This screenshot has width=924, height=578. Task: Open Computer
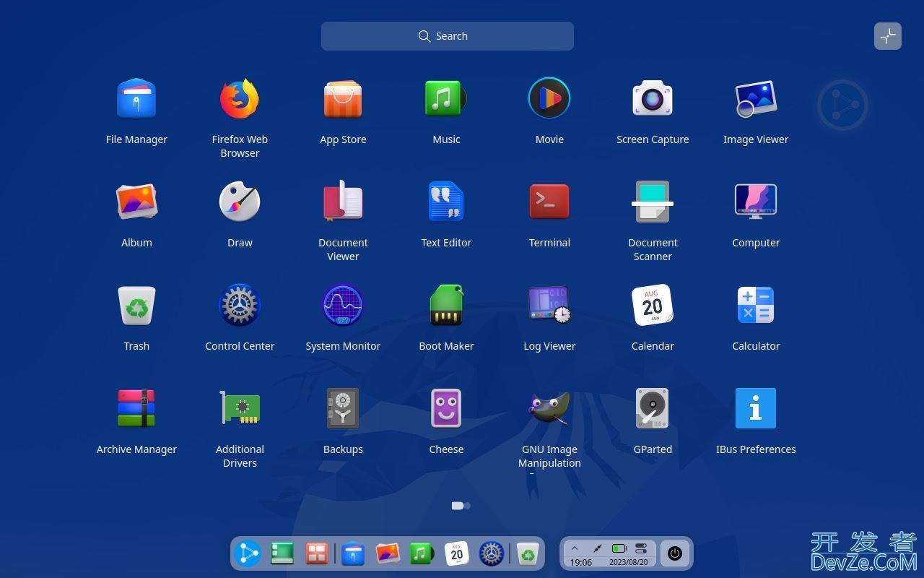(x=756, y=202)
